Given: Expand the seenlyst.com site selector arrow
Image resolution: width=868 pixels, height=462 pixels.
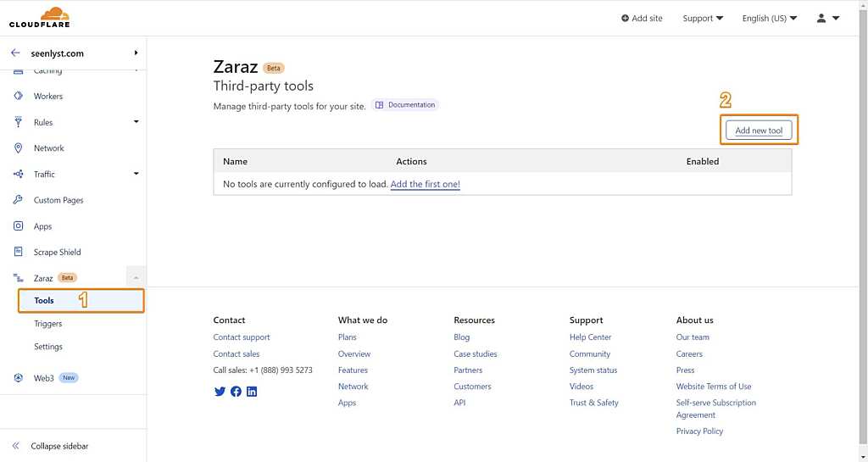Looking at the screenshot, I should (136, 53).
